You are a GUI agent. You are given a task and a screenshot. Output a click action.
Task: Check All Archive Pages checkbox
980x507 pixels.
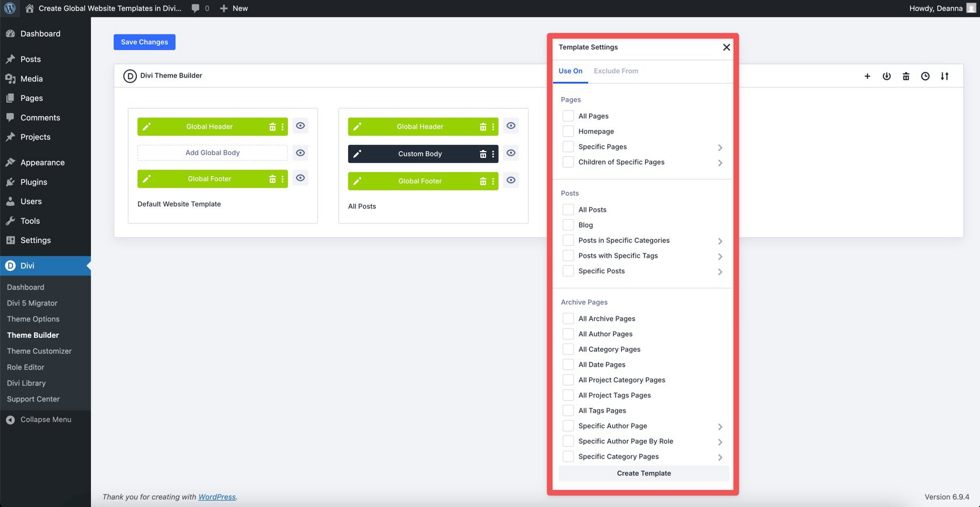pyautogui.click(x=568, y=319)
